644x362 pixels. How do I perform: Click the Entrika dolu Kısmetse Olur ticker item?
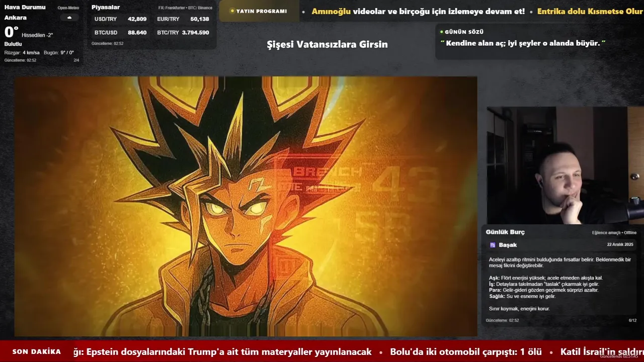590,11
